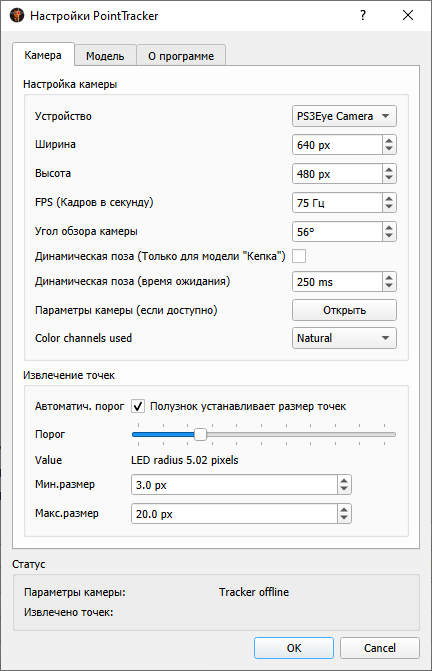Click the Параметры камеры: status label

click(75, 592)
